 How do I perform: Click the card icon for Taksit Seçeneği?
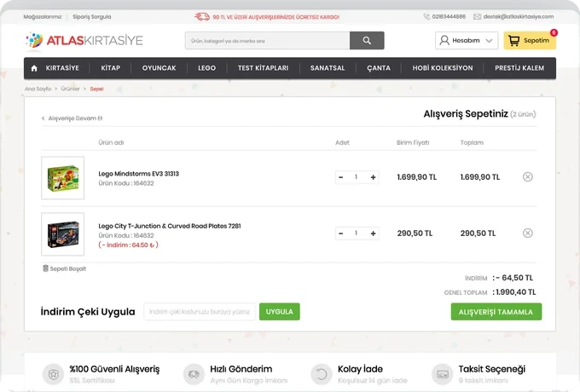pyautogui.click(x=443, y=374)
